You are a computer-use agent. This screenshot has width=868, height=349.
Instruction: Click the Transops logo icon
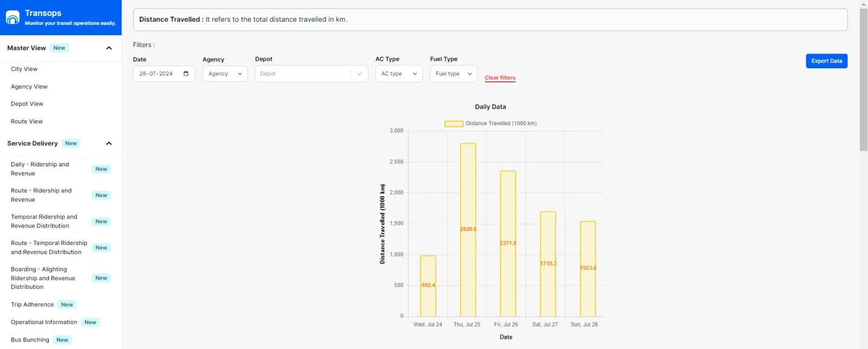click(x=12, y=17)
